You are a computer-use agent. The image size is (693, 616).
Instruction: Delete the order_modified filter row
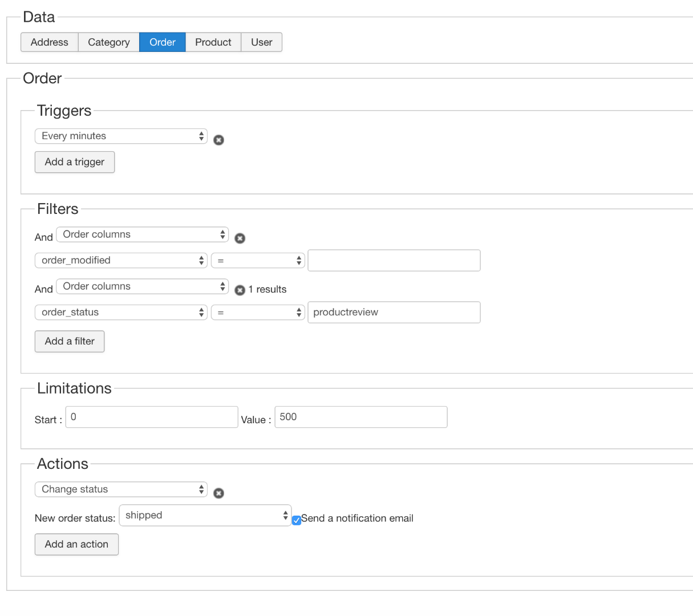point(240,238)
